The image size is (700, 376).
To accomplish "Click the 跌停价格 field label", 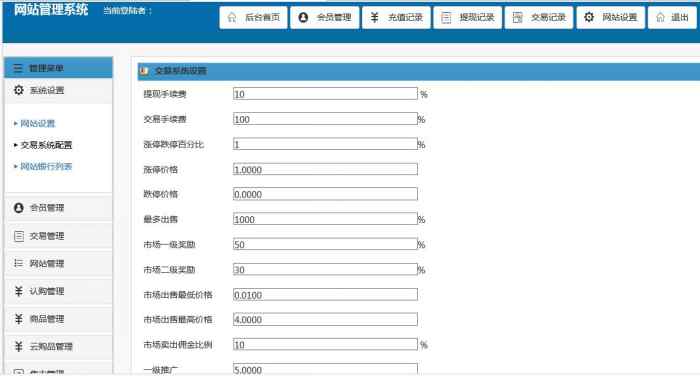I will click(x=160, y=194).
